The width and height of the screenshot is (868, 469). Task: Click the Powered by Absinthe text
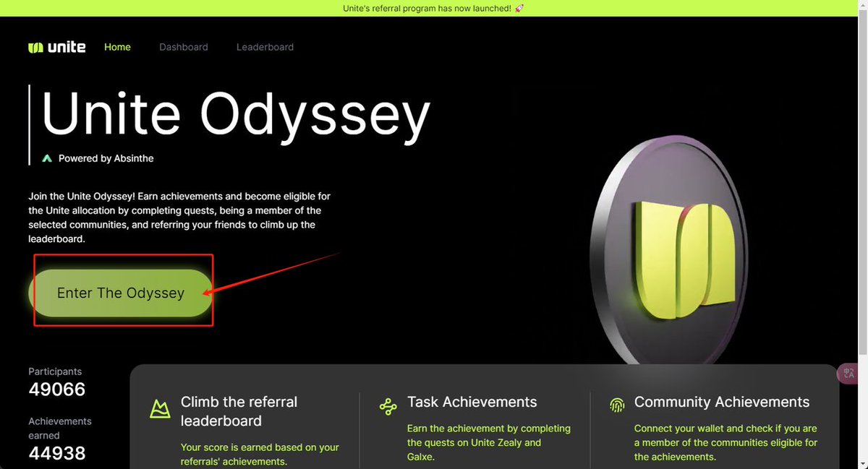(x=106, y=158)
